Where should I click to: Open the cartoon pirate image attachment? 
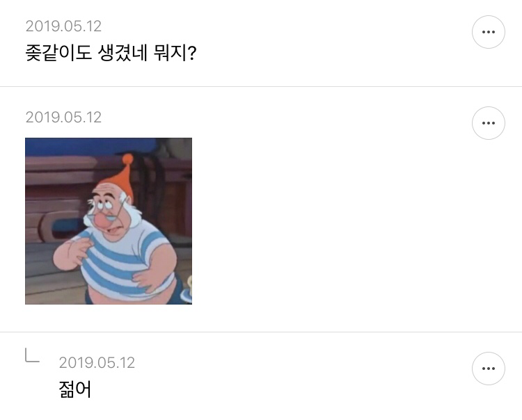109,221
